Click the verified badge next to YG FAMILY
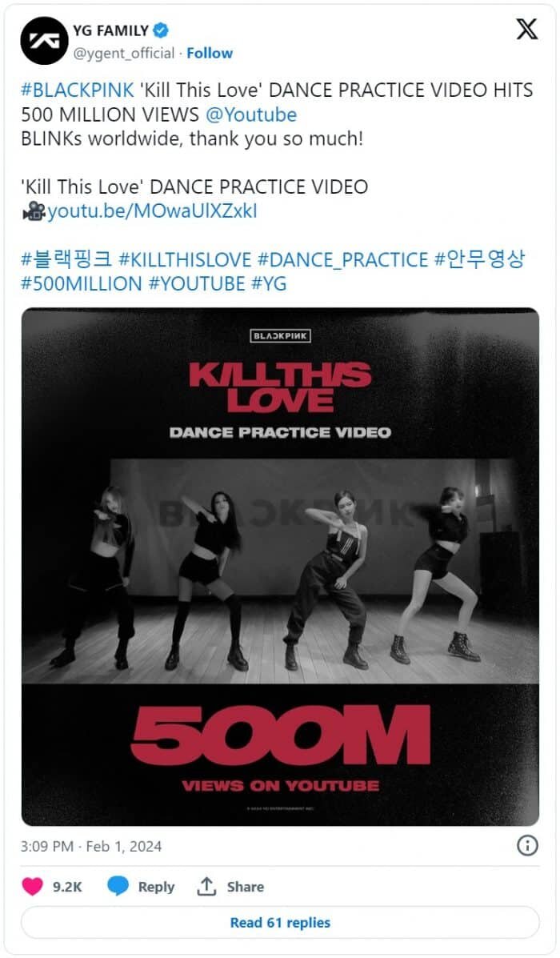Screen dimensions: 560x958 point(161,30)
